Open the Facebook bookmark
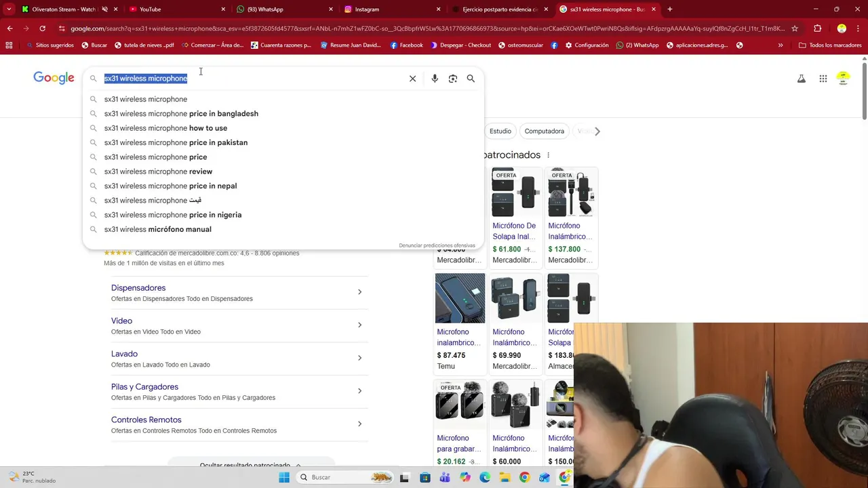The height and width of the screenshot is (488, 868). [x=406, y=45]
